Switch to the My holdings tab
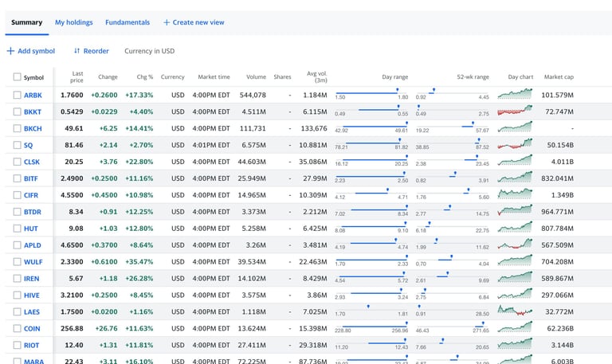This screenshot has height=364, width=612. click(x=73, y=22)
